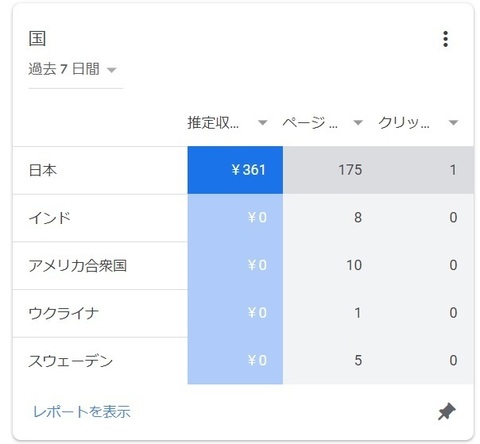Expand the ページ... column dropdown arrow
This screenshot has width=480, height=444.
point(358,123)
